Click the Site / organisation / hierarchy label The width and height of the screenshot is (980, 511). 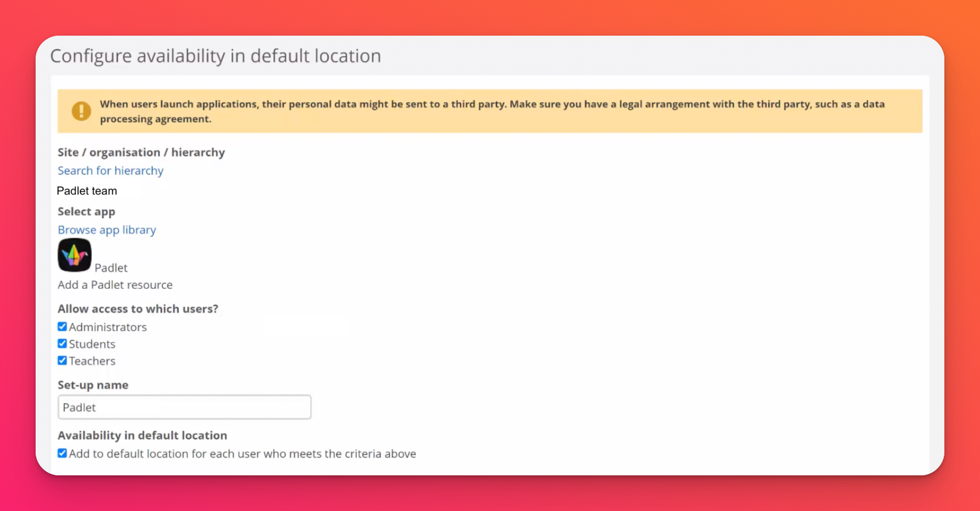[141, 152]
